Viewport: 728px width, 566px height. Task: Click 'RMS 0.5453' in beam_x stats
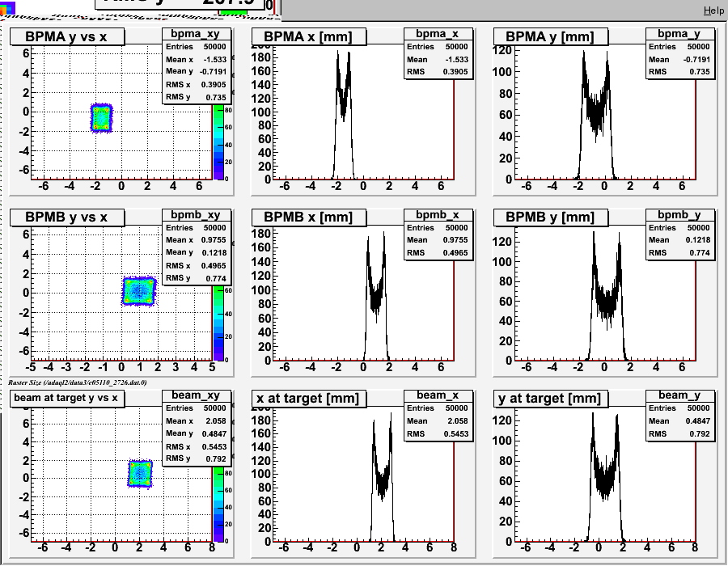438,433
